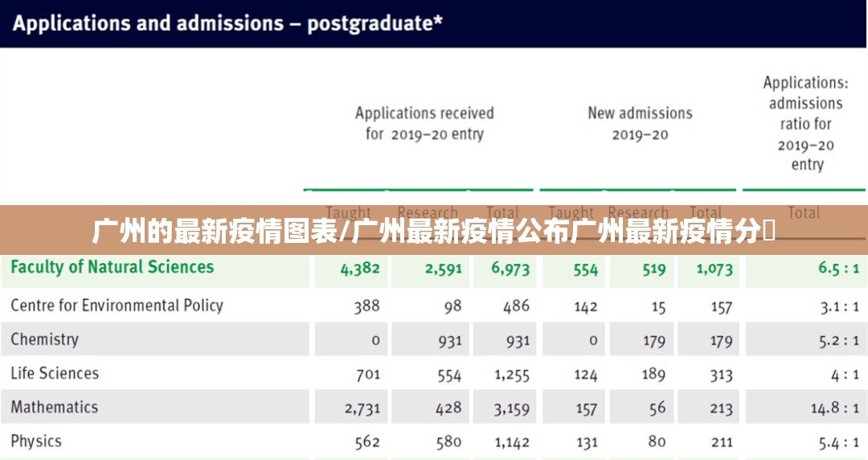Select Physics total applications value 1,142
The width and height of the screenshot is (868, 460).
tap(512, 442)
